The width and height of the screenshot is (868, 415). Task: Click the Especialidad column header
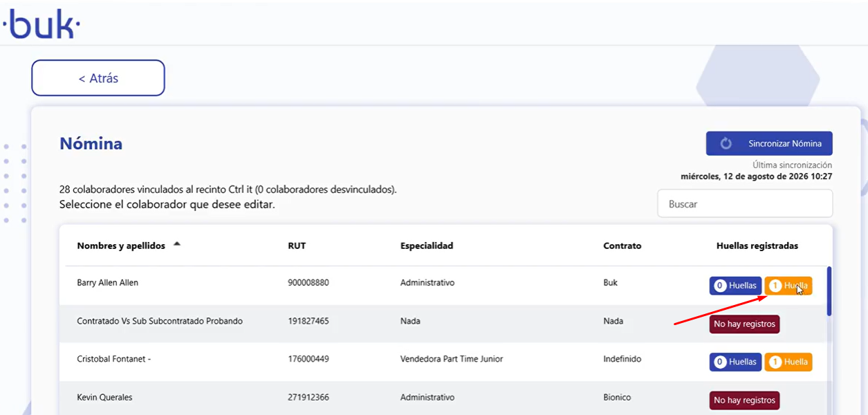click(427, 246)
